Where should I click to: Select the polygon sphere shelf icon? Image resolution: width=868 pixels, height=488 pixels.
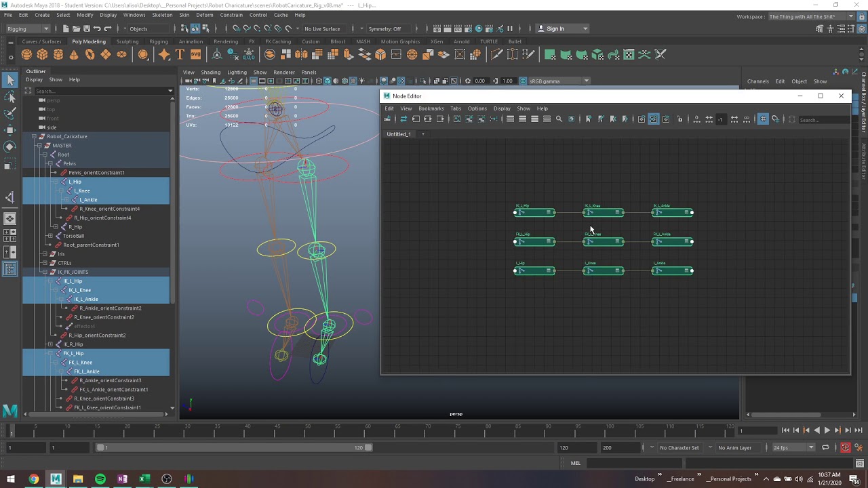pyautogui.click(x=26, y=54)
